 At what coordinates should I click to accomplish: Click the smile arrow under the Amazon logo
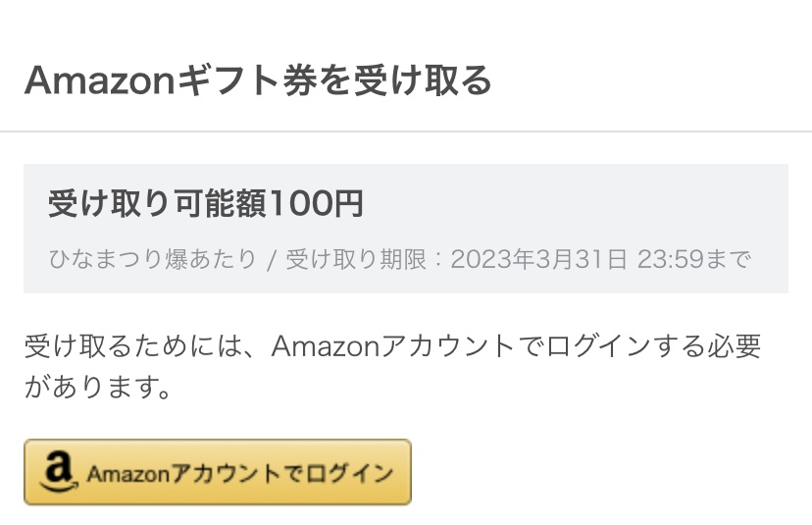coord(59,486)
